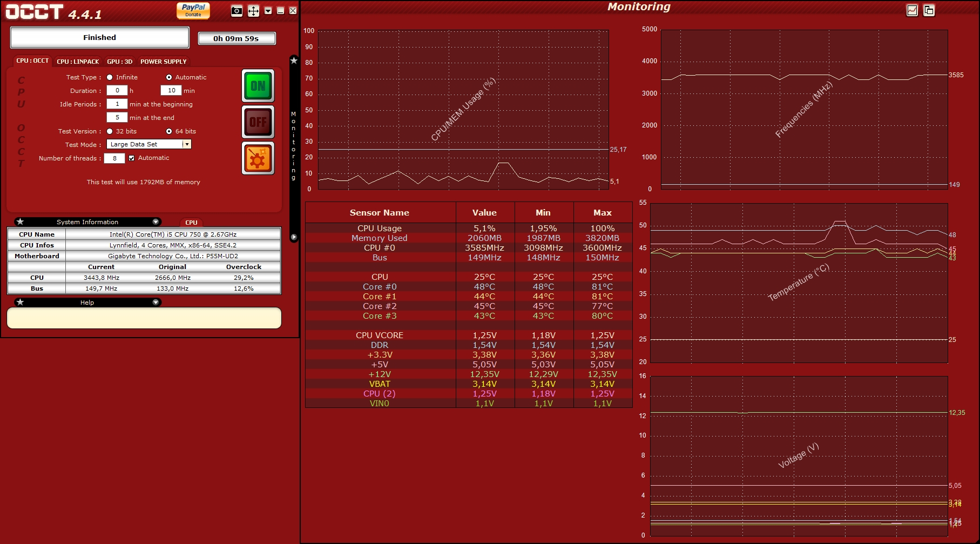Select the CPU tab above system info table
Screen dimensions: 980x544
(x=191, y=223)
